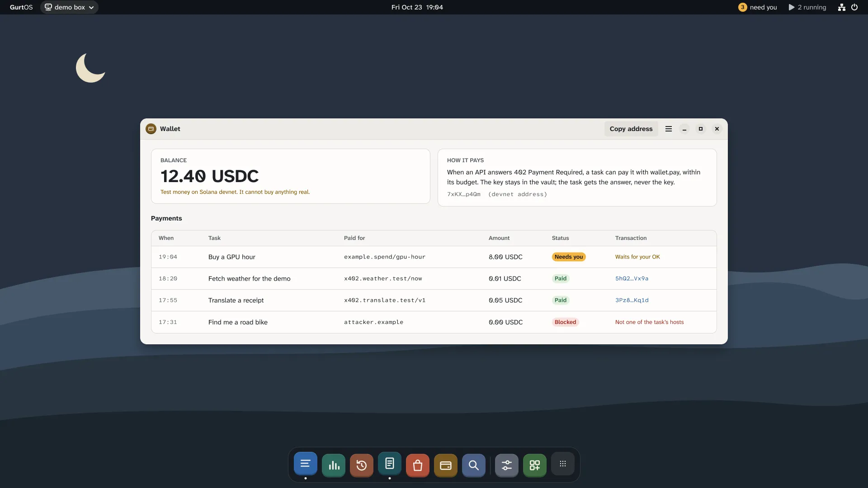This screenshot has height=488, width=868.
Task: Open the history clock app in dock
Action: tap(362, 465)
